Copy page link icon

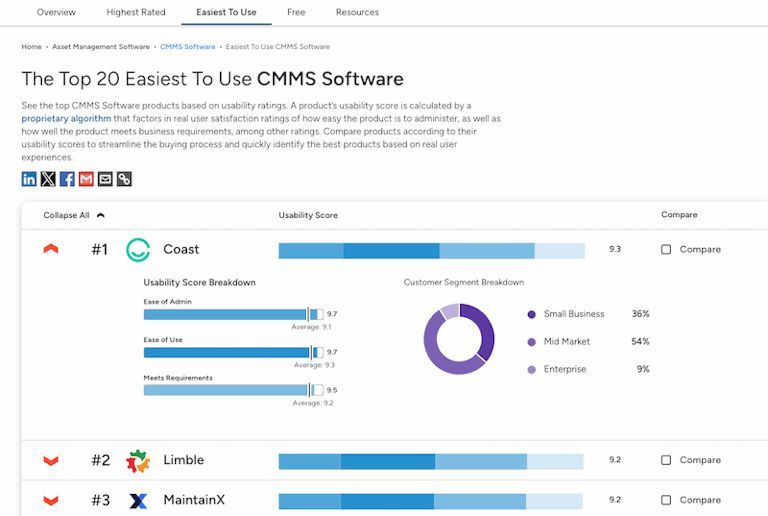pos(124,179)
